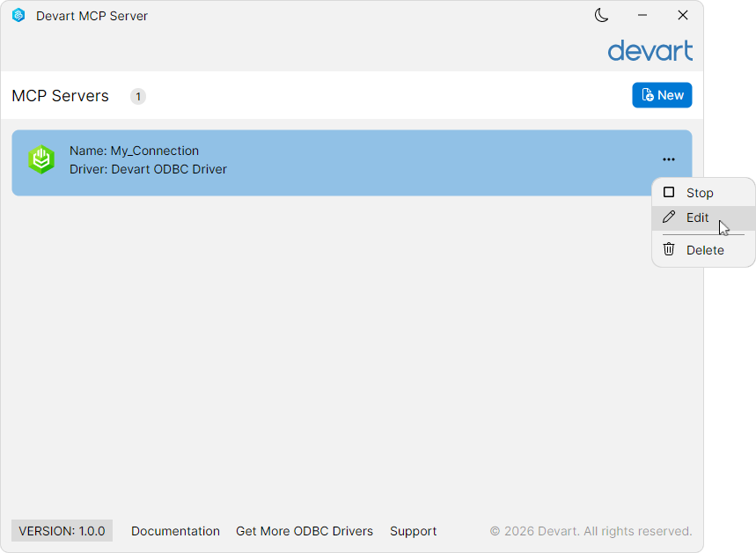Click the green ODBC driver icon
The image size is (756, 553).
coord(41,159)
